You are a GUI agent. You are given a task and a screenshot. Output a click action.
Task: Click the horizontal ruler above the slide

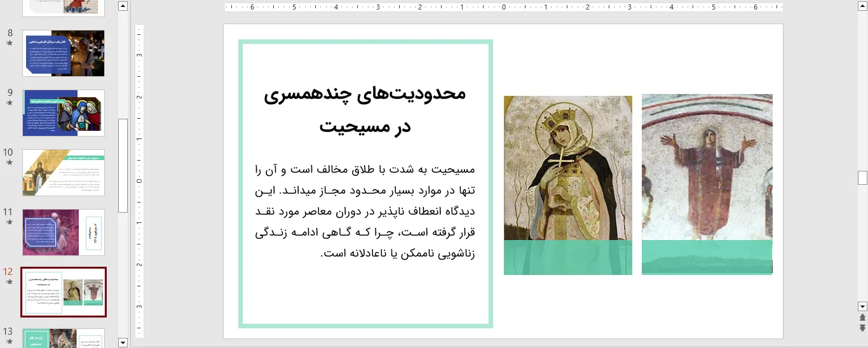503,8
